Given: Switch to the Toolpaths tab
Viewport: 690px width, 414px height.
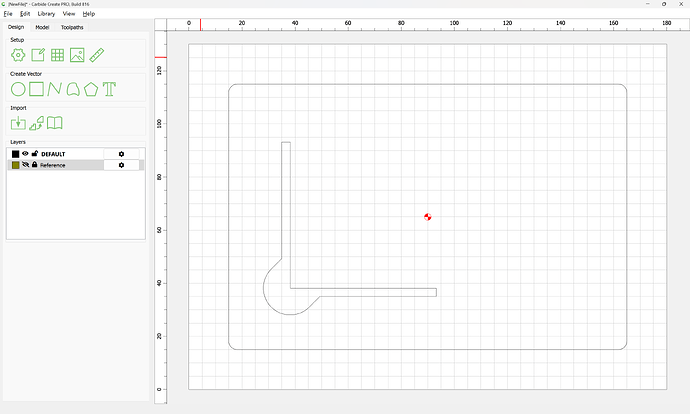Looking at the screenshot, I should coord(72,27).
